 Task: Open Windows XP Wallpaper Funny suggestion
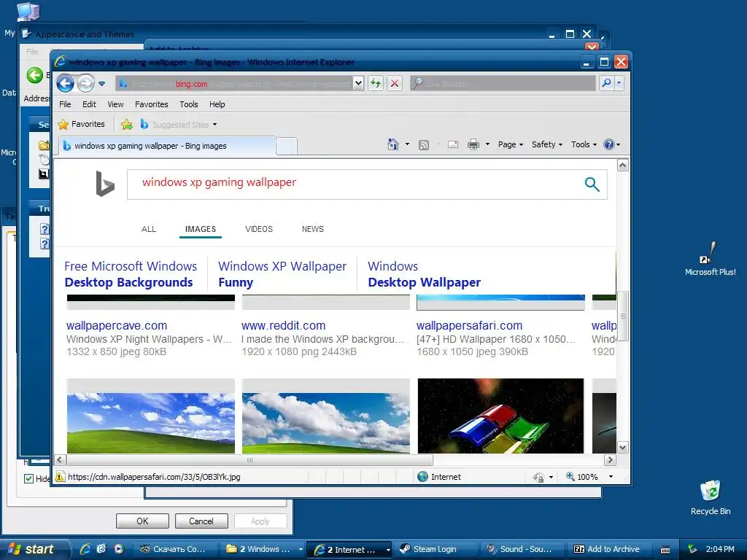[x=282, y=274]
